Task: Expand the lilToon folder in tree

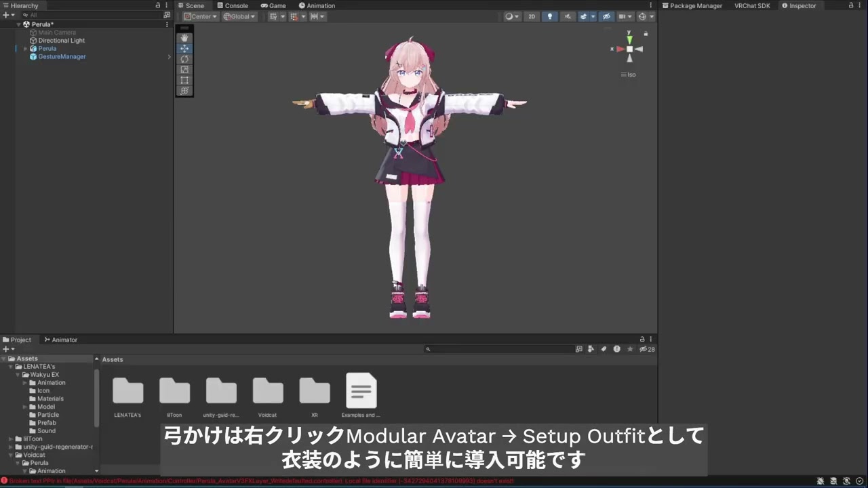Action: point(10,439)
